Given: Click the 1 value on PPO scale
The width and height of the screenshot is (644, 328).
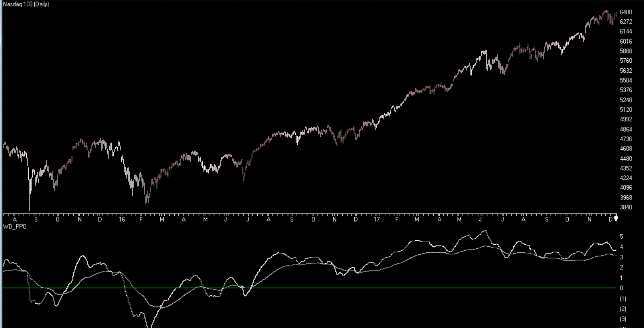Looking at the screenshot, I should 622,278.
